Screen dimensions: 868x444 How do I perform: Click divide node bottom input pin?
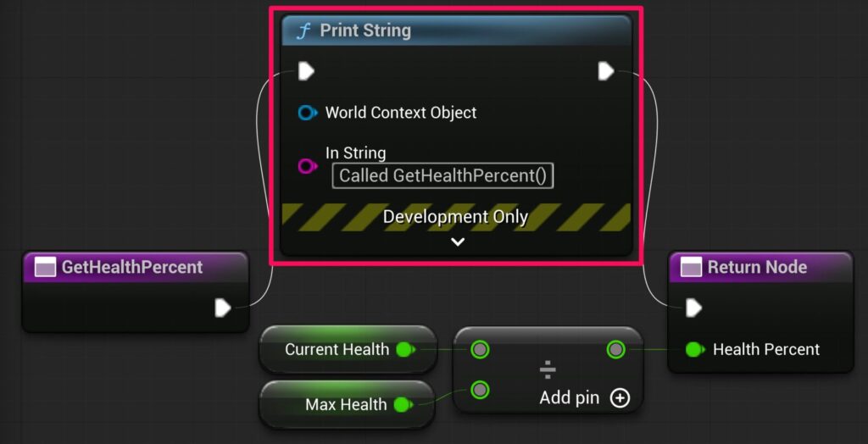tap(480, 390)
